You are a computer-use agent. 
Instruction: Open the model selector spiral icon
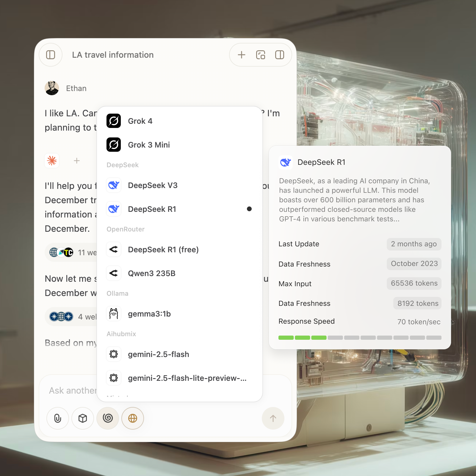click(x=108, y=418)
